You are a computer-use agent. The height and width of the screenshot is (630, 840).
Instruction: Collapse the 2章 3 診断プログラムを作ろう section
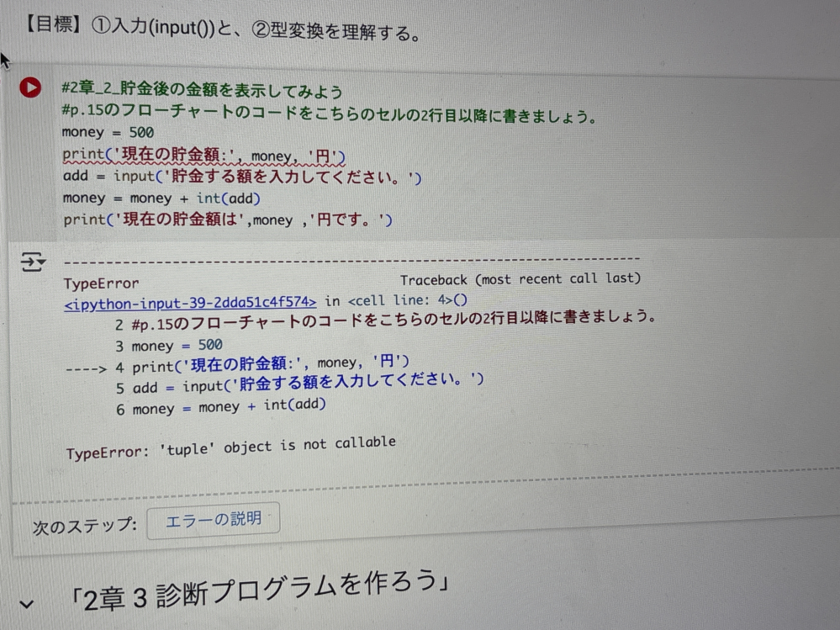pos(26,604)
